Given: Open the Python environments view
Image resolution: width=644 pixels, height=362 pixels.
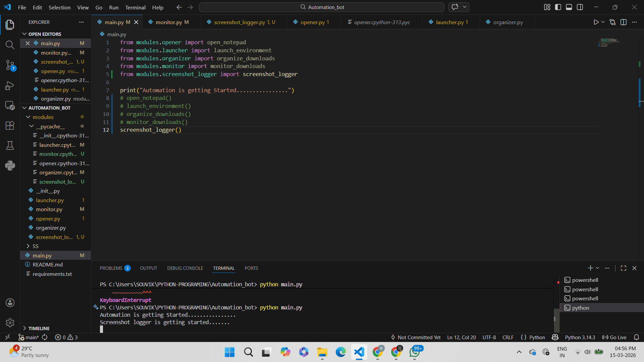Looking at the screenshot, I should pos(10,165).
